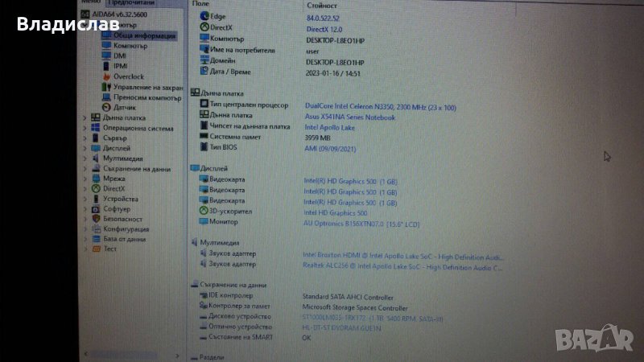The height and width of the screenshot is (362, 644).
Task: Click the DirectX icon in sidebar tree
Action: [96, 188]
